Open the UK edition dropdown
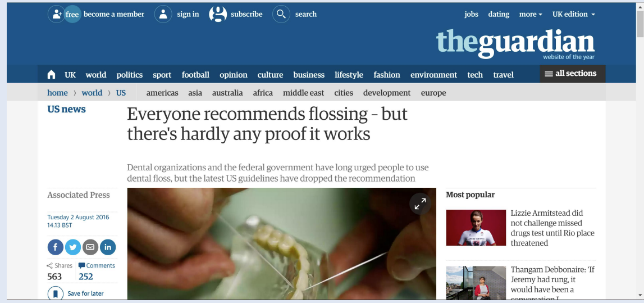 coord(573,14)
